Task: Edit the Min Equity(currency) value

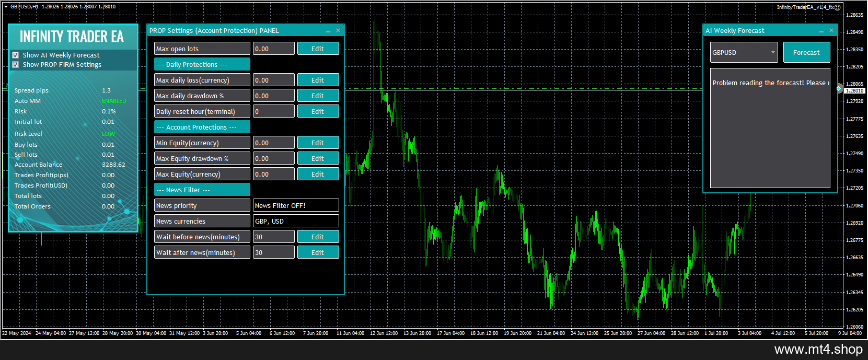Action: tap(318, 143)
